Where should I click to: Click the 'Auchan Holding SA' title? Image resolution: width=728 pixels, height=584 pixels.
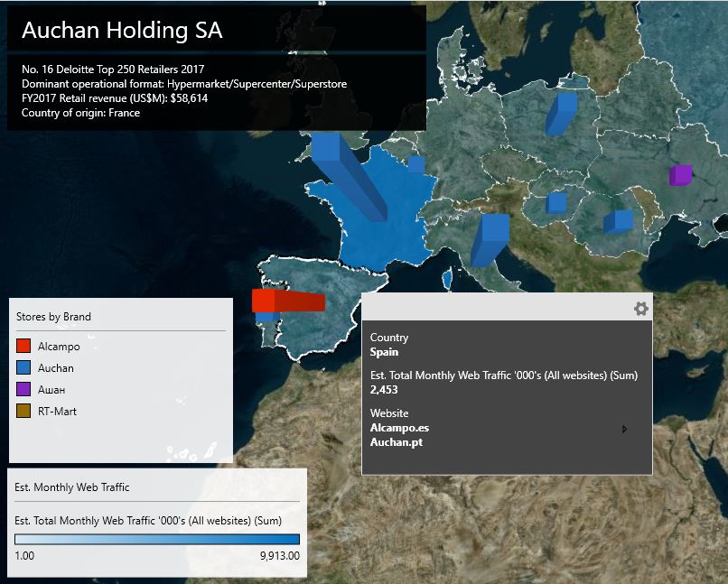pyautogui.click(x=122, y=30)
